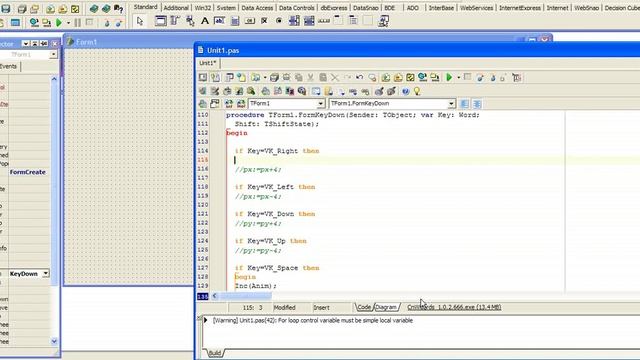Switch to the Standard palette tab
The image size is (640, 360).
point(145,7)
